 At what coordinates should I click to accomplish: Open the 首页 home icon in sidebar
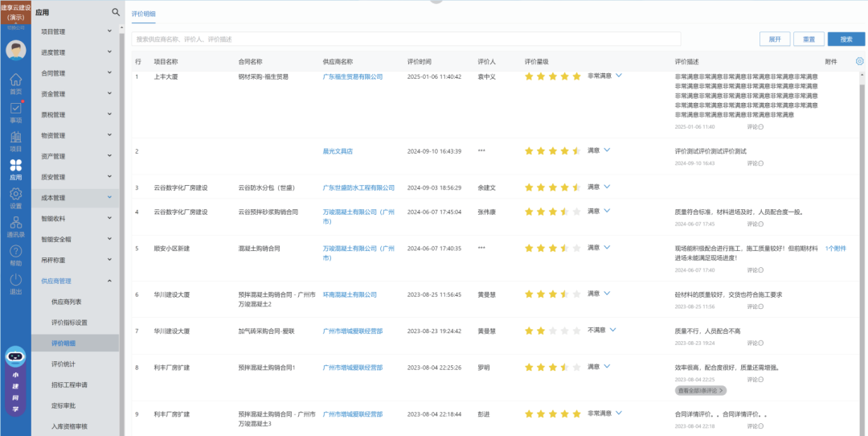pyautogui.click(x=15, y=83)
